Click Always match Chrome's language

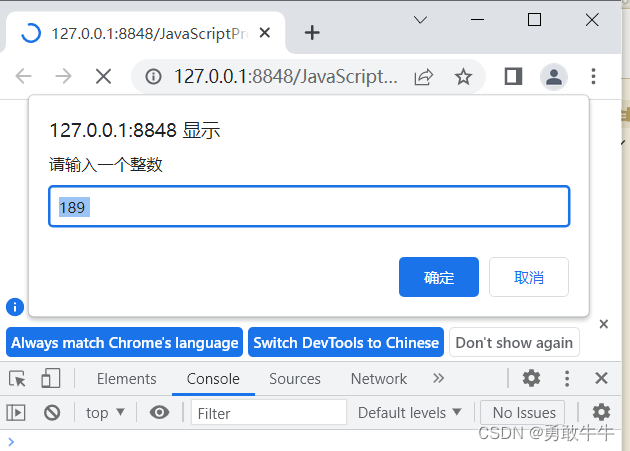[x=125, y=342]
